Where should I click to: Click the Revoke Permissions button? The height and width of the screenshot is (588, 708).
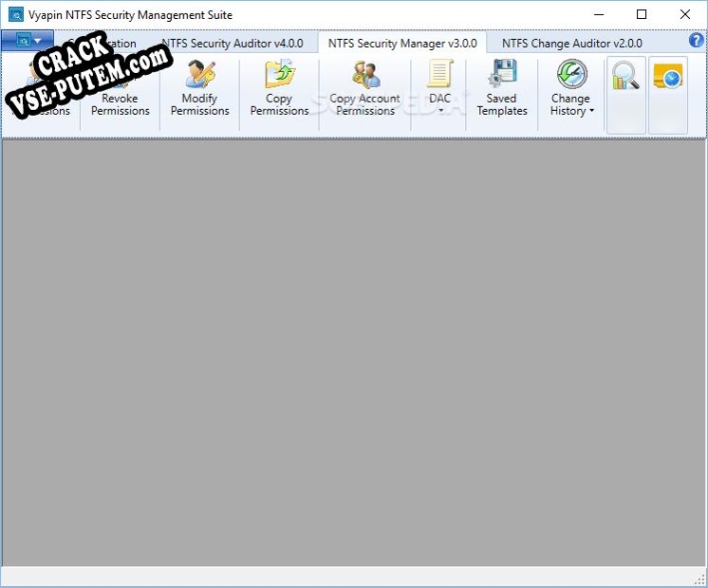click(x=120, y=95)
